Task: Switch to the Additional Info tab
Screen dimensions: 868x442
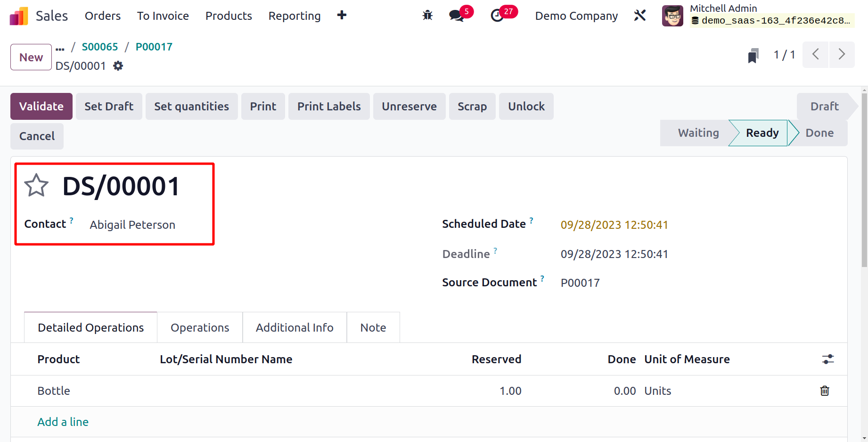Action: click(294, 327)
